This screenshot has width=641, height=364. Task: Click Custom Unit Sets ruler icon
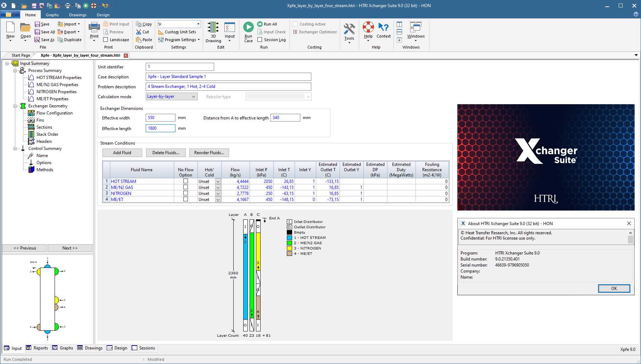[161, 32]
